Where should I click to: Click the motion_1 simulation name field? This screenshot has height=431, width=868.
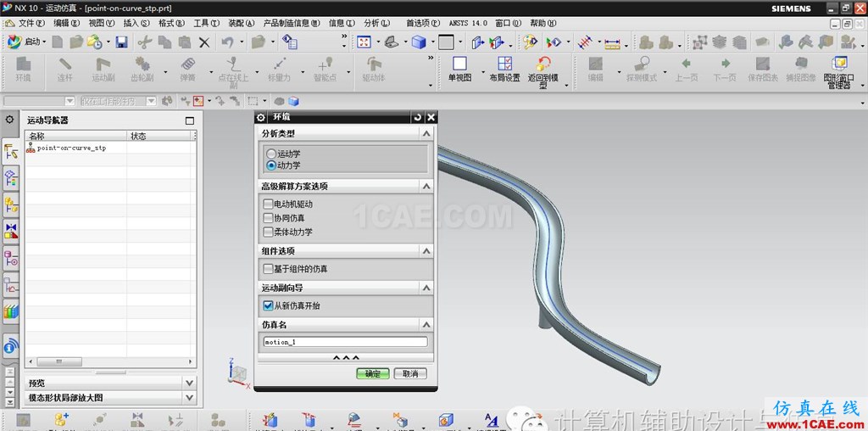tap(346, 342)
